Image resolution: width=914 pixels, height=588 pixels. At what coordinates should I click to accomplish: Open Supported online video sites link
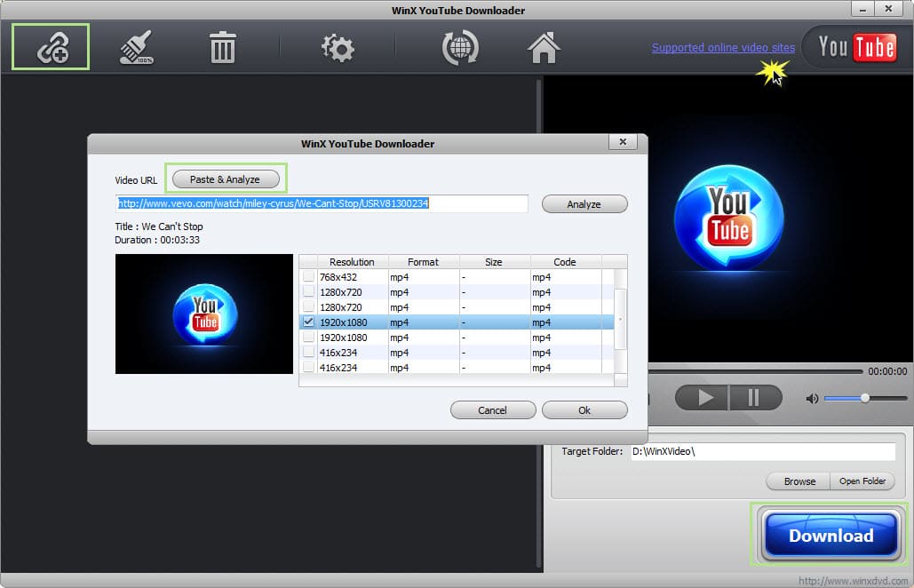pyautogui.click(x=723, y=47)
